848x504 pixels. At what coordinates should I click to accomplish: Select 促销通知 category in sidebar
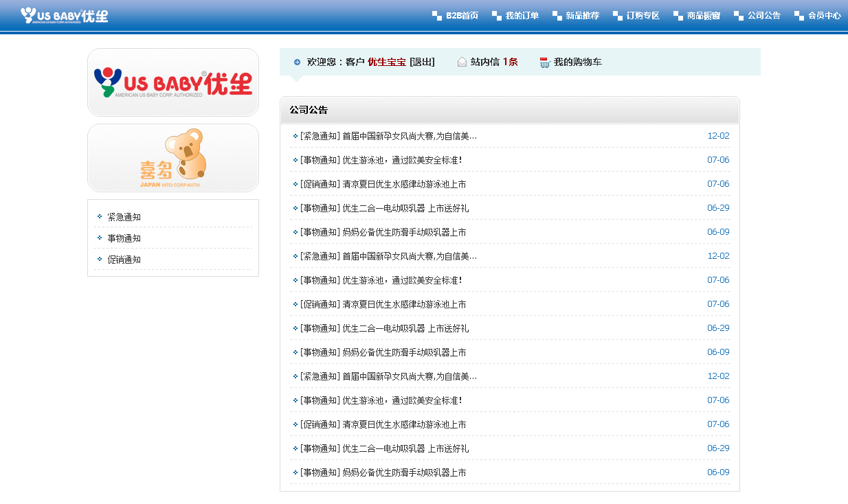click(x=124, y=260)
